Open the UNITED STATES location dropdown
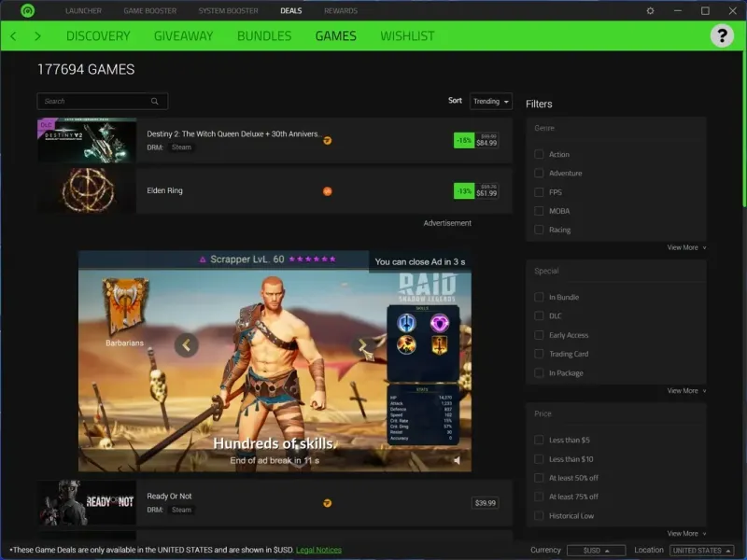Viewport: 747px width, 560px height. coord(702,550)
